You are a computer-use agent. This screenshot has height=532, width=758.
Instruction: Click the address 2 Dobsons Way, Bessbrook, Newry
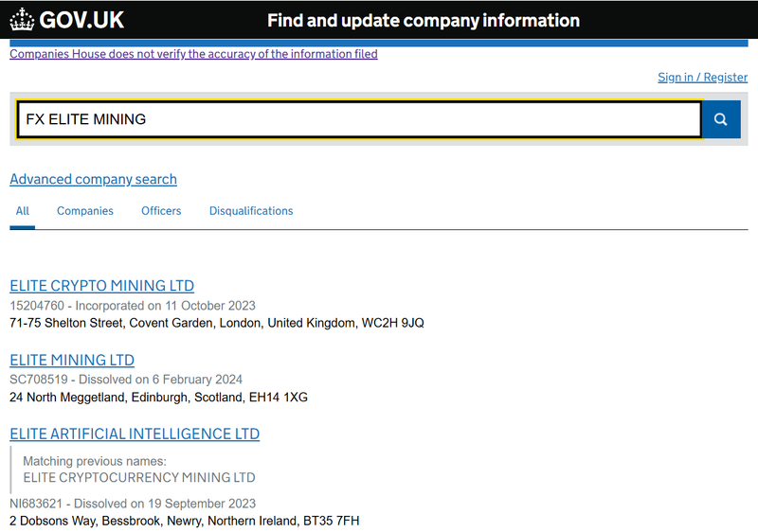pyautogui.click(x=184, y=521)
